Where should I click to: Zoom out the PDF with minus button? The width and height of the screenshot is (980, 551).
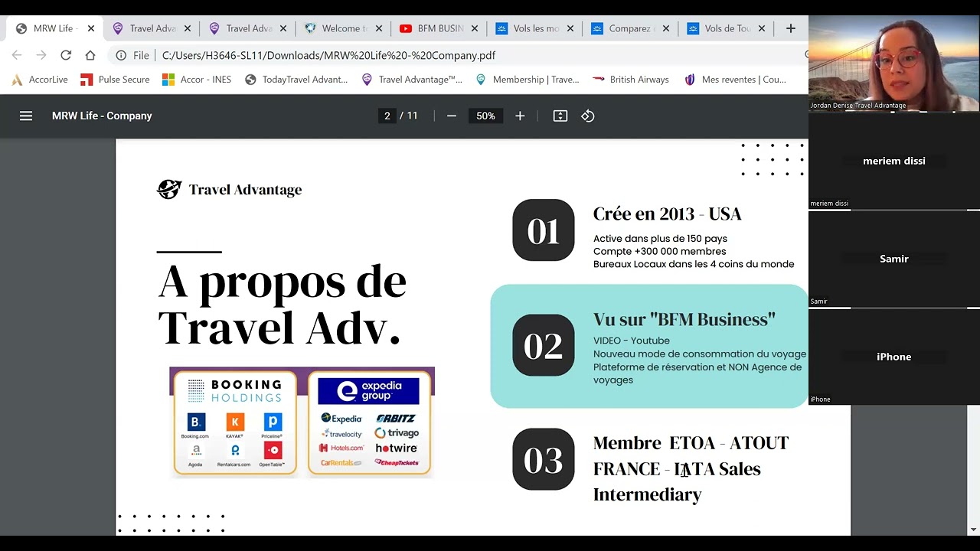452,116
